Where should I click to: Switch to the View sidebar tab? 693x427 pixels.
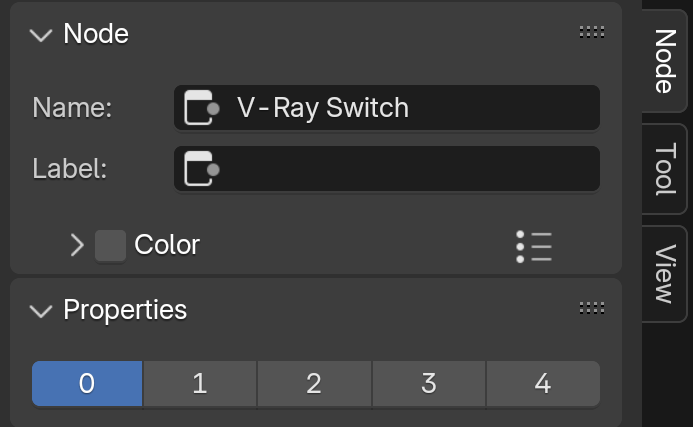click(x=665, y=274)
